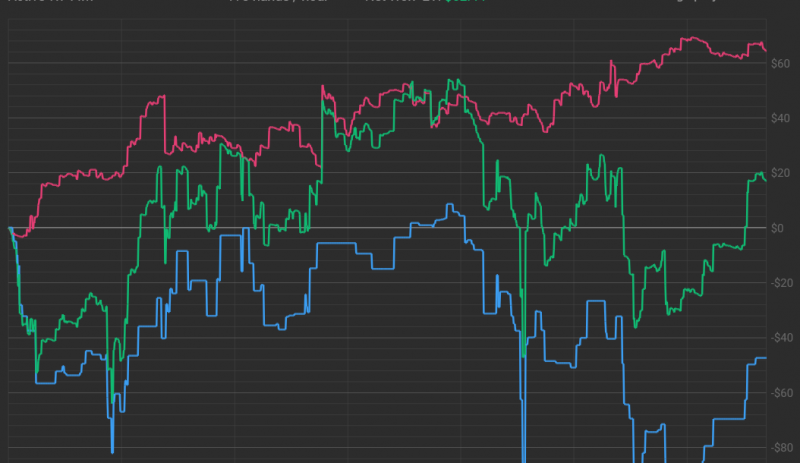Viewport: 800px width, 463px height.
Task: Select the -$80 axis label
Action: click(x=780, y=447)
